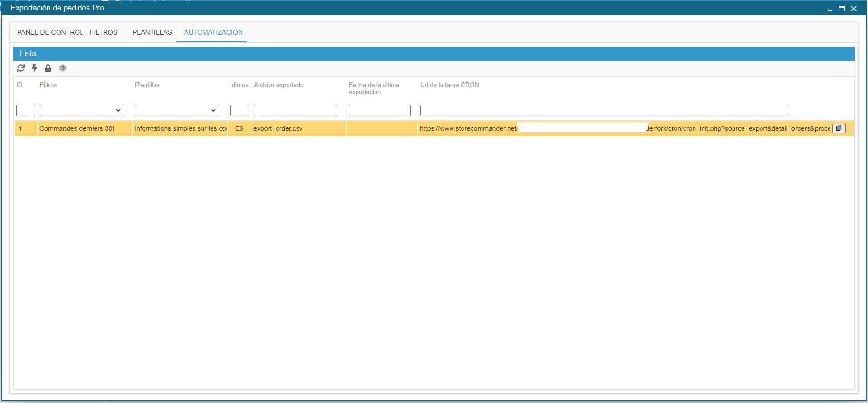Click the refresh list icon
868x403 pixels.
pos(21,68)
